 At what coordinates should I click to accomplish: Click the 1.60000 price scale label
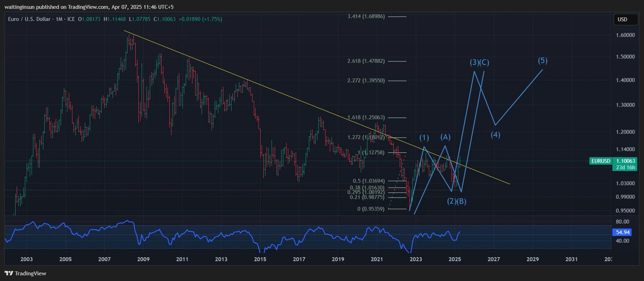[x=626, y=35]
